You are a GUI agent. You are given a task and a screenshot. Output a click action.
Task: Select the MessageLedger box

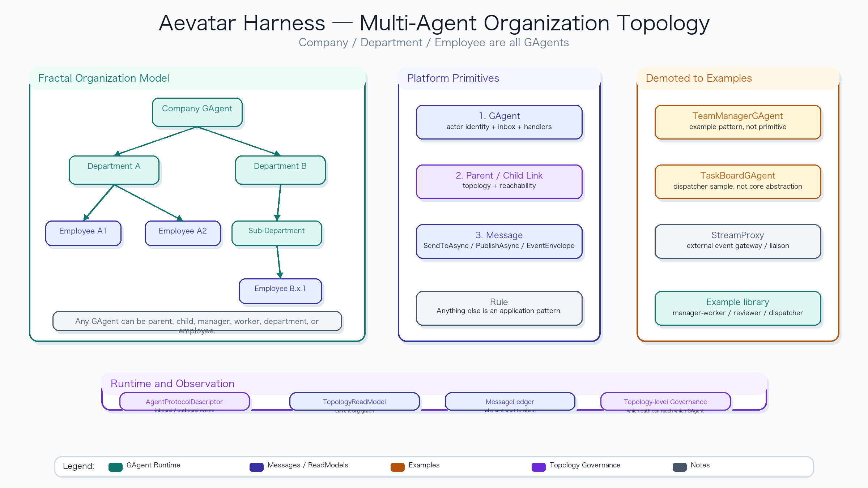tap(510, 401)
